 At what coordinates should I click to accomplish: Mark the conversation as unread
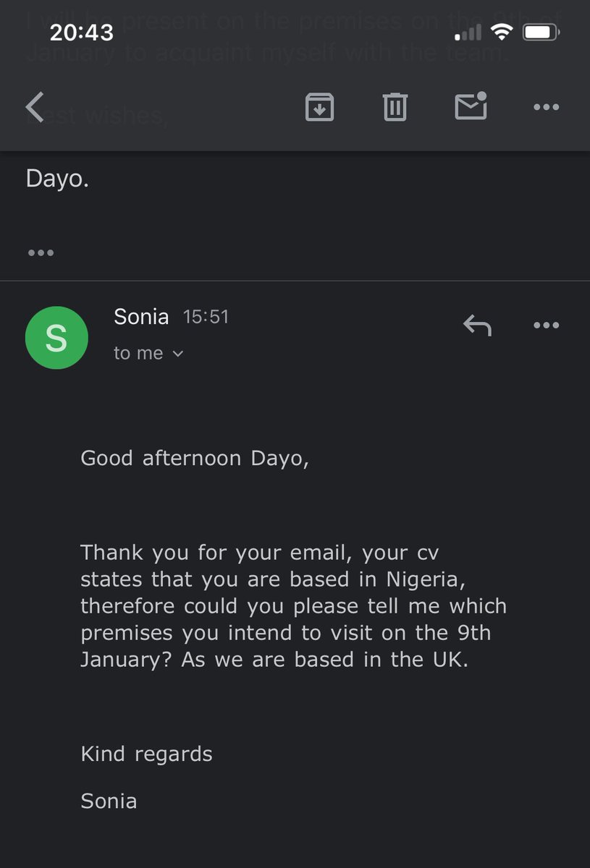point(471,106)
